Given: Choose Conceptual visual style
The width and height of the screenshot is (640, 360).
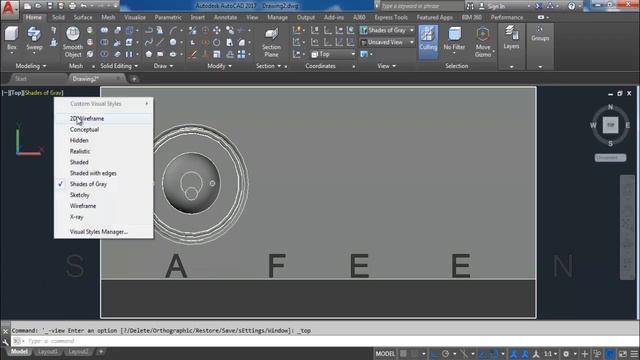Looking at the screenshot, I should [104, 129].
